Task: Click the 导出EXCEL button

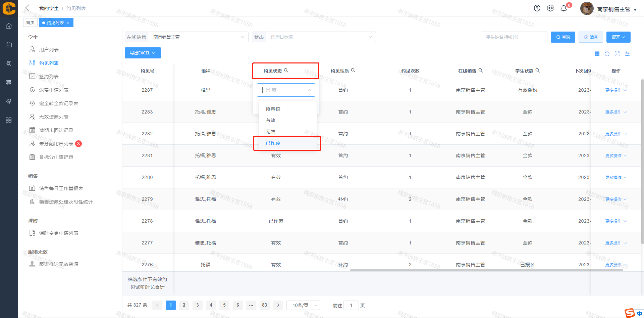Action: tap(143, 53)
